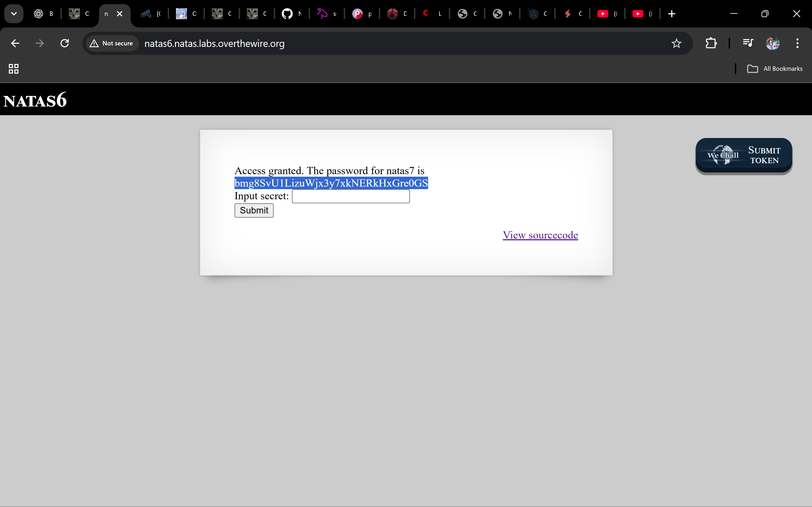Open the All Bookmarks folder
This screenshot has height=507, width=812.
[775, 69]
